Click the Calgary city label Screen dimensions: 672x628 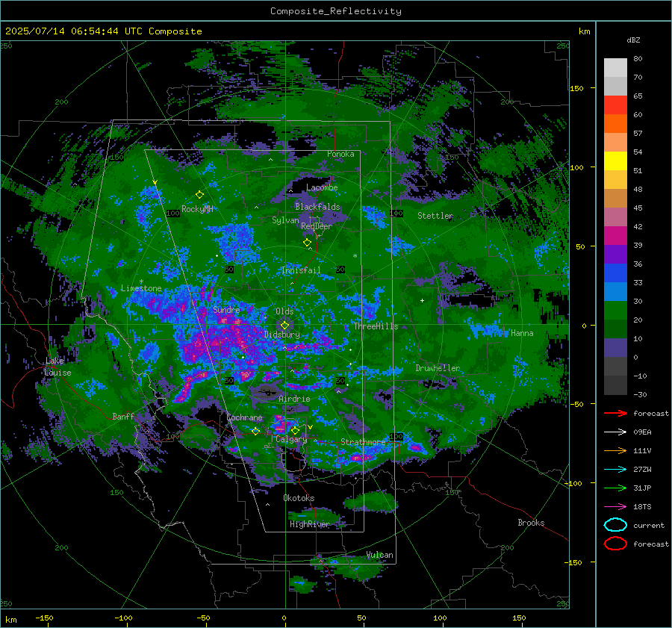coord(291,440)
